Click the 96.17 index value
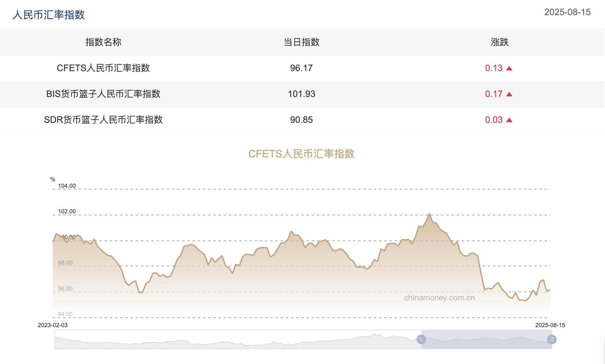Screen dimensions: 605x364 point(301,68)
